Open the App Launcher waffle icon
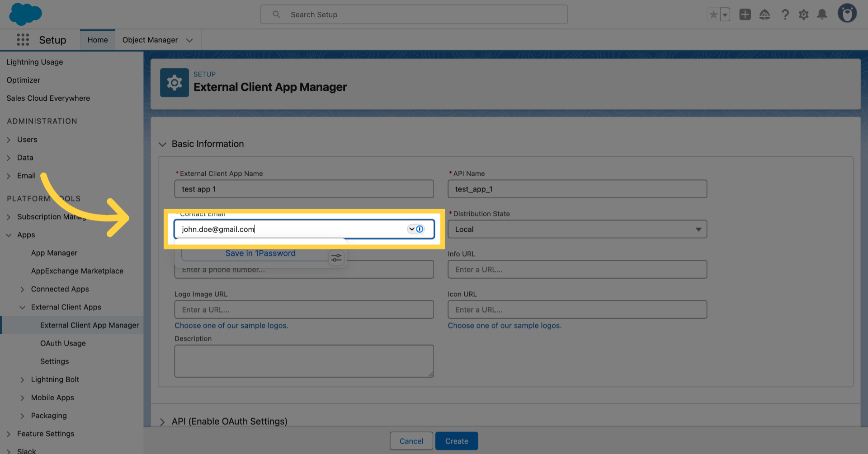 pos(23,40)
